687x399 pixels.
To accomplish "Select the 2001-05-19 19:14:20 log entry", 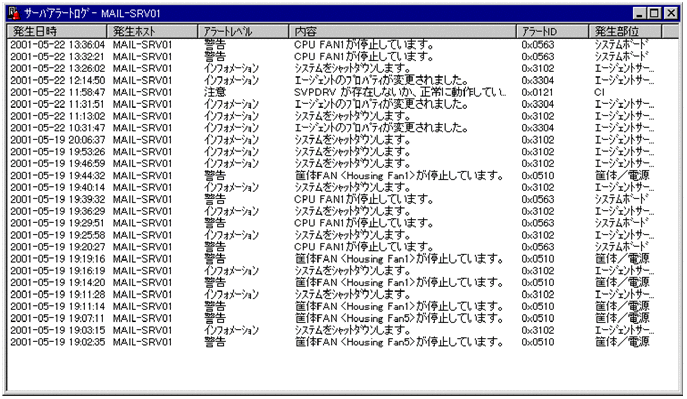I will [342, 282].
